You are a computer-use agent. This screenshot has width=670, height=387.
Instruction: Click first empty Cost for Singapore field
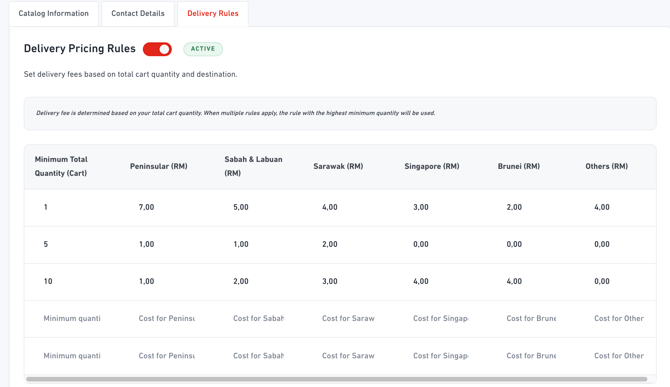pos(441,319)
